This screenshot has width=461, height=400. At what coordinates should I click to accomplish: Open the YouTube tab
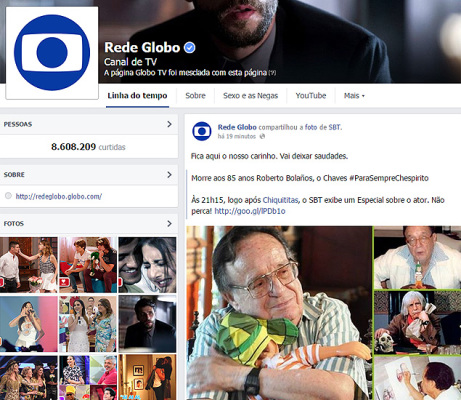[x=311, y=96]
